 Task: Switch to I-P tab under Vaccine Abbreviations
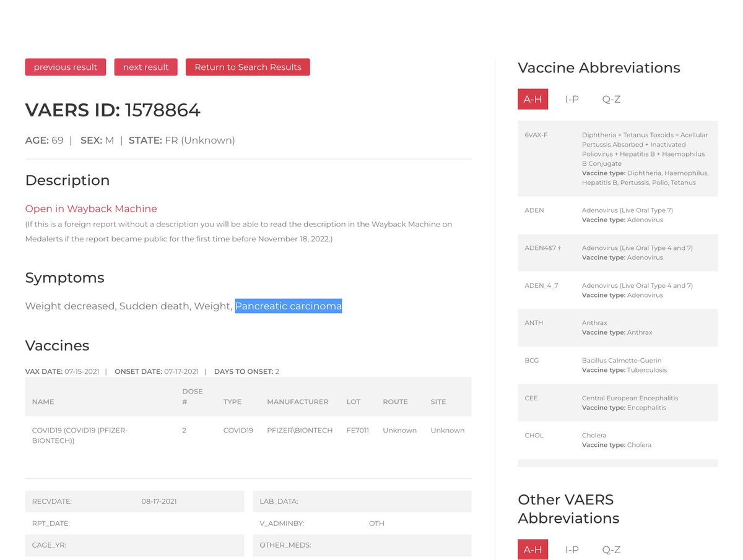coord(571,99)
